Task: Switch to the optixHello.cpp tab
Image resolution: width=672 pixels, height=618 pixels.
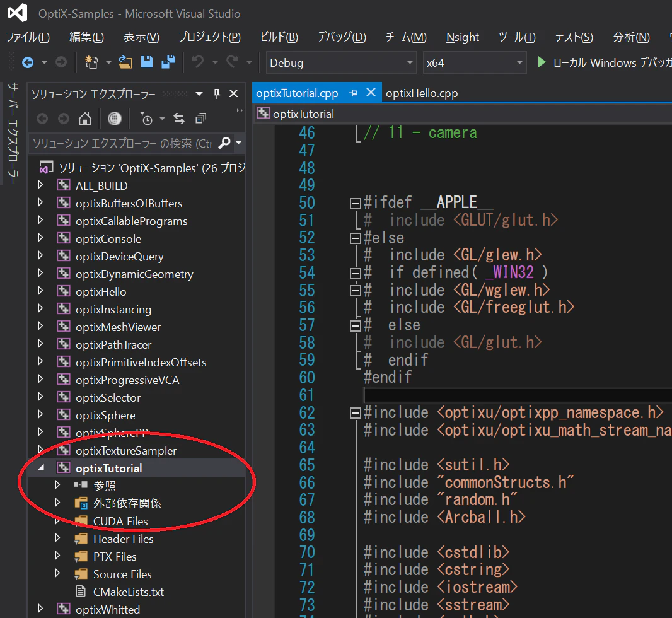Action: point(422,93)
